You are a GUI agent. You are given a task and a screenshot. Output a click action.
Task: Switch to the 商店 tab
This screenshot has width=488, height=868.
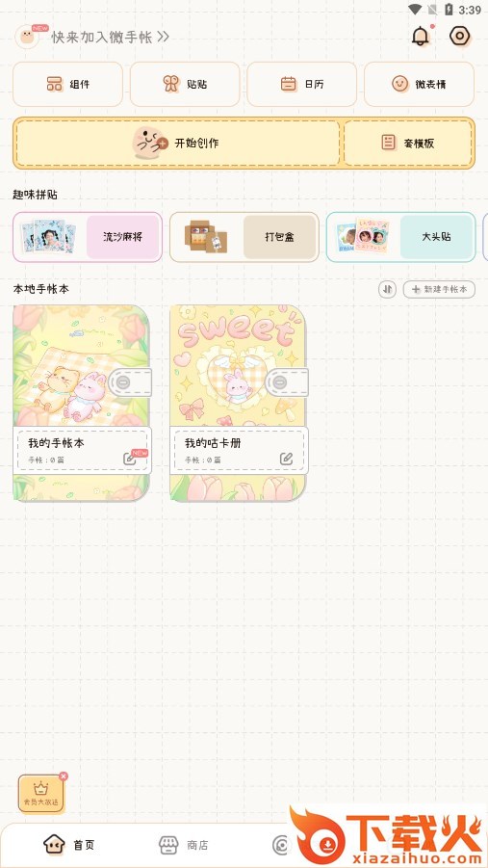click(183, 845)
